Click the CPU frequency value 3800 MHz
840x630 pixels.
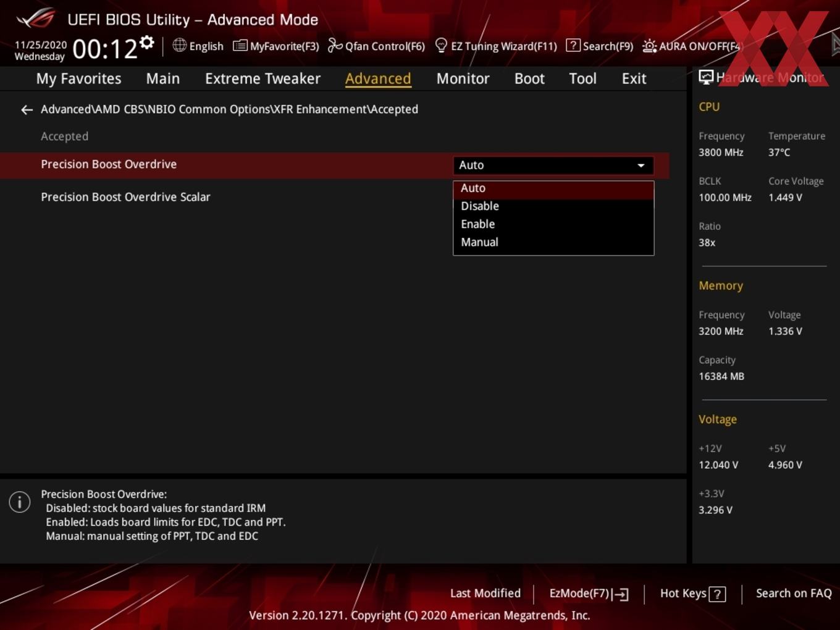coord(721,153)
